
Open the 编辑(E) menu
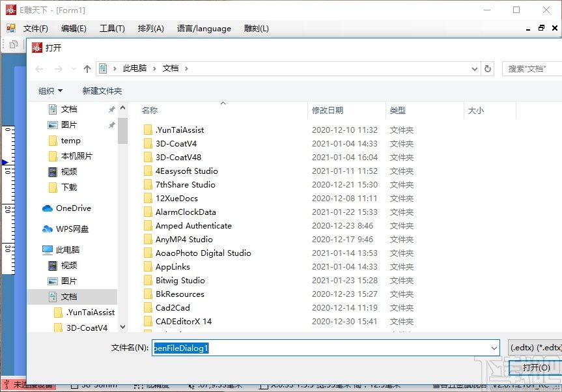(74, 28)
